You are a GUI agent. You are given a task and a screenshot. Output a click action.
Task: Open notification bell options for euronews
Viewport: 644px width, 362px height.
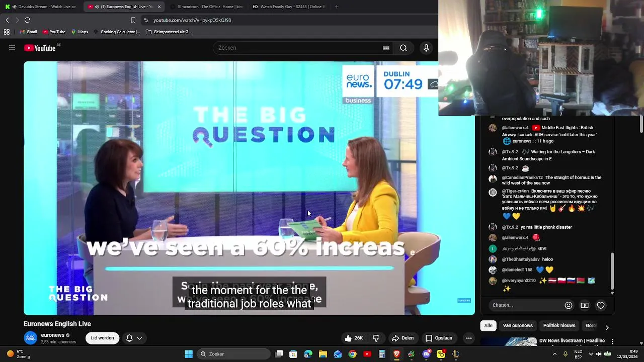(x=134, y=338)
